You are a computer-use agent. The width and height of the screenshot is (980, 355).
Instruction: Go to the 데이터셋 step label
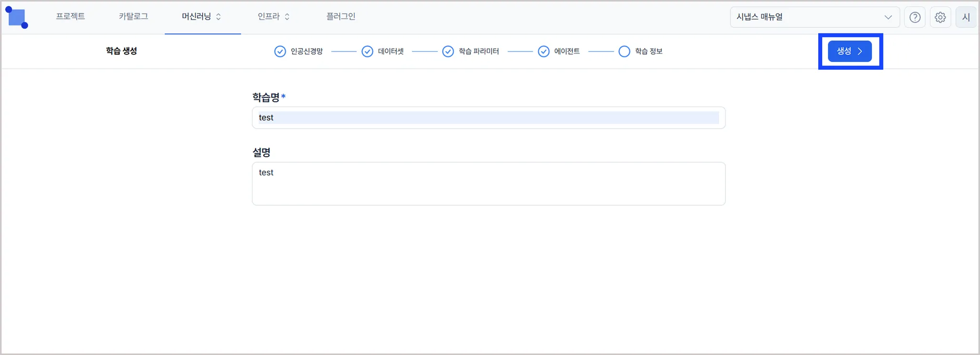click(391, 51)
